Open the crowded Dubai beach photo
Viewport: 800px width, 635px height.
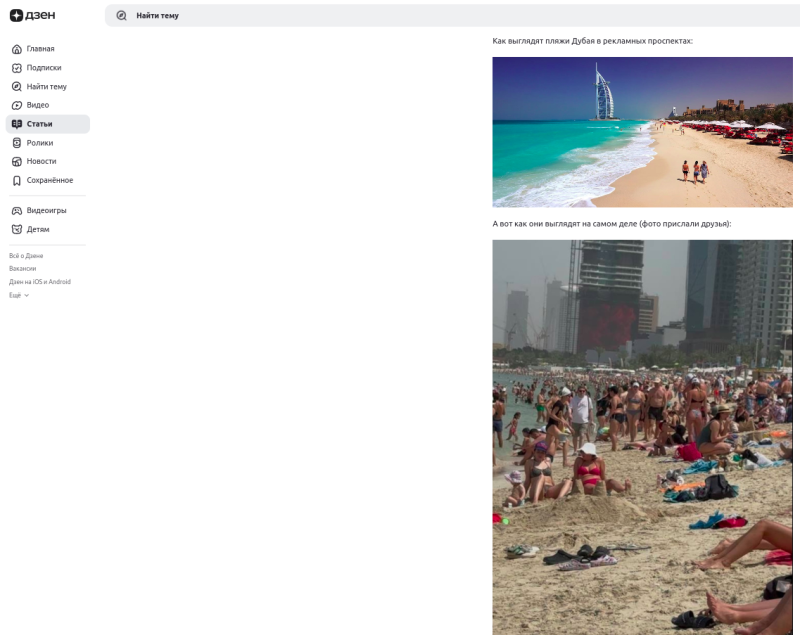click(642, 438)
